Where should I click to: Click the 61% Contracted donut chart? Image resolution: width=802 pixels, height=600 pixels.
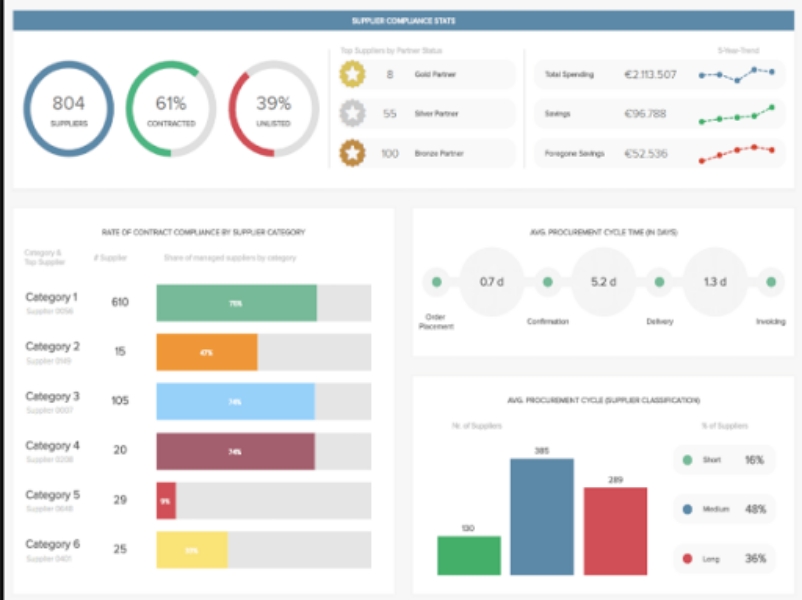[171, 109]
